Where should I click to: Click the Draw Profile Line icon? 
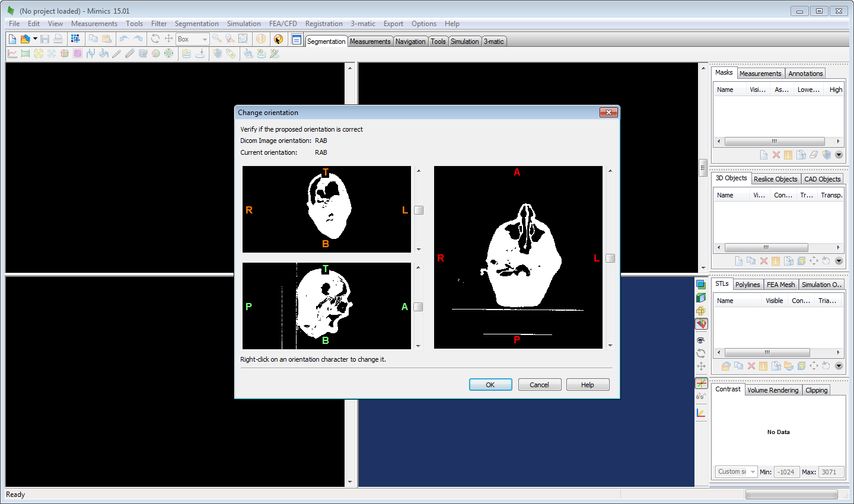click(x=12, y=53)
